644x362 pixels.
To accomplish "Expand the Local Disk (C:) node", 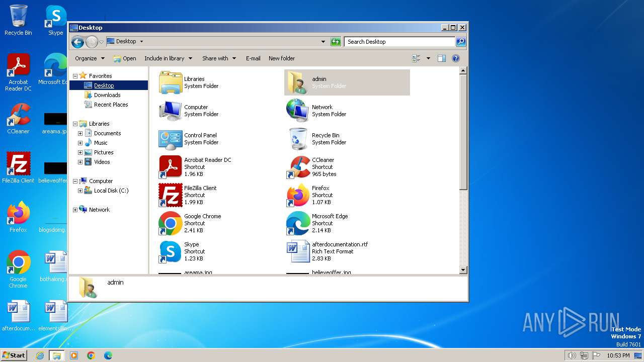I will (80, 191).
